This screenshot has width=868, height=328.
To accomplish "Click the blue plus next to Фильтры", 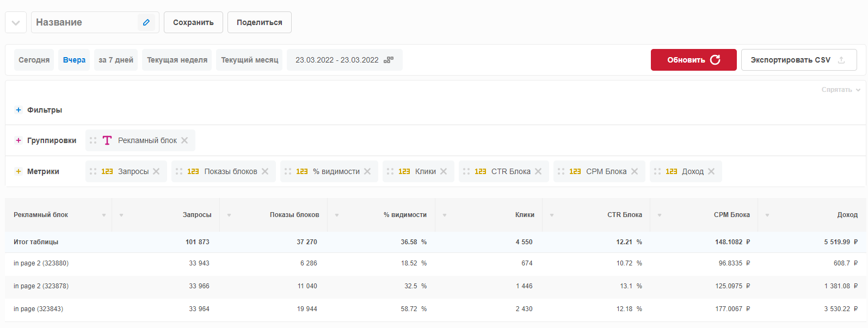I will click(19, 110).
